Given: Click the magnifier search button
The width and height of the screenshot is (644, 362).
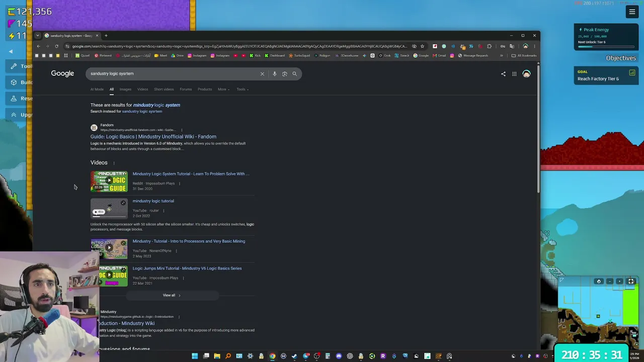Looking at the screenshot, I should 295,74.
